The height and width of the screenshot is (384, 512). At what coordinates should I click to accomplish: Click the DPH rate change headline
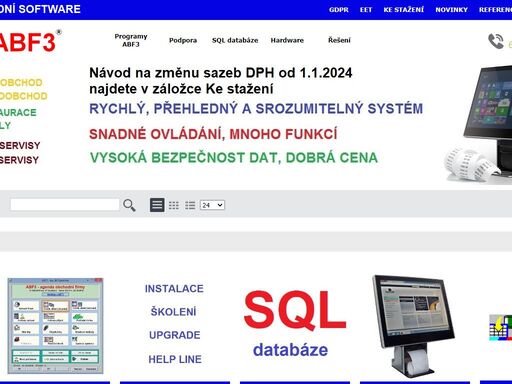(x=221, y=81)
